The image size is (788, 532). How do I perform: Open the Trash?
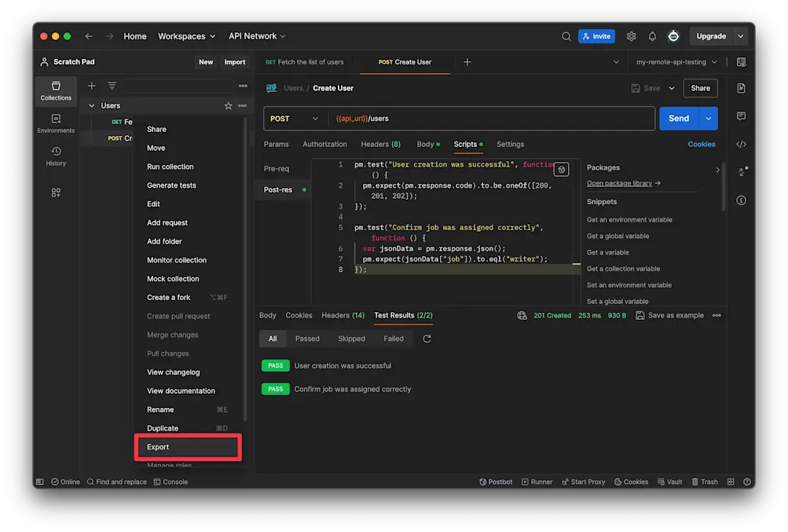[x=704, y=481]
